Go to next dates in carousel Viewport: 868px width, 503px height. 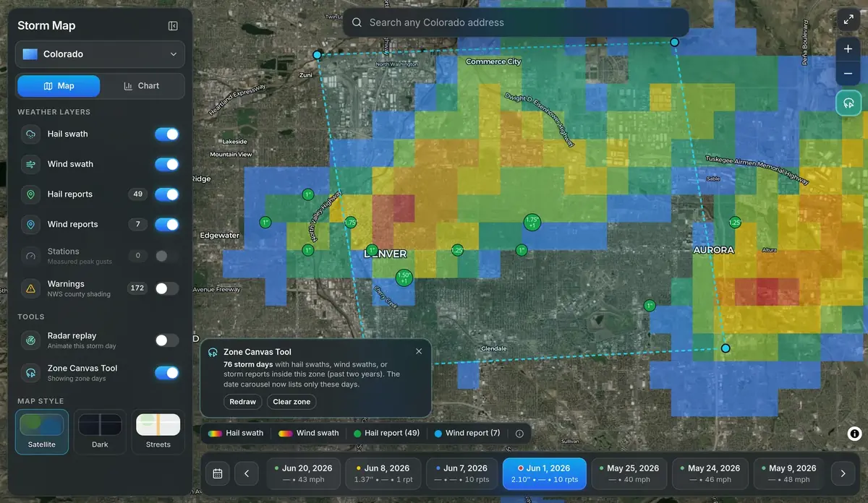click(843, 474)
